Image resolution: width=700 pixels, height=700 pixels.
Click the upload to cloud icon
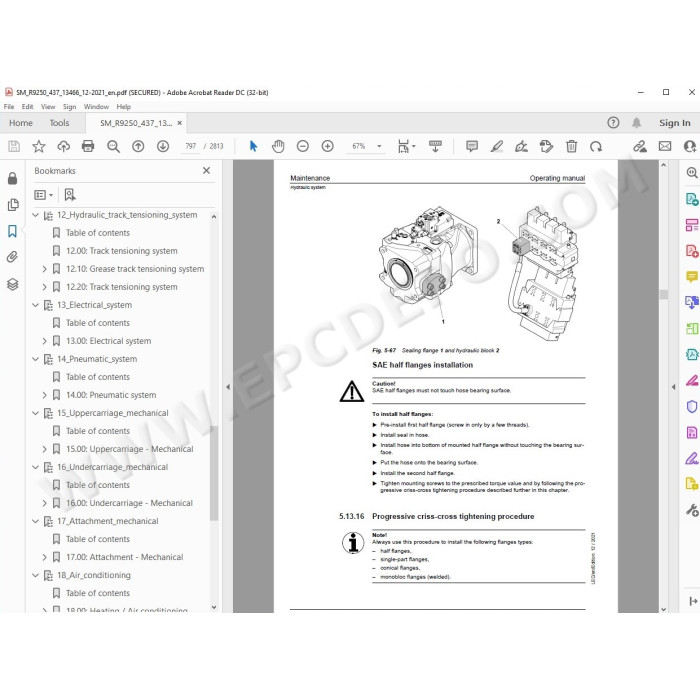[x=63, y=146]
